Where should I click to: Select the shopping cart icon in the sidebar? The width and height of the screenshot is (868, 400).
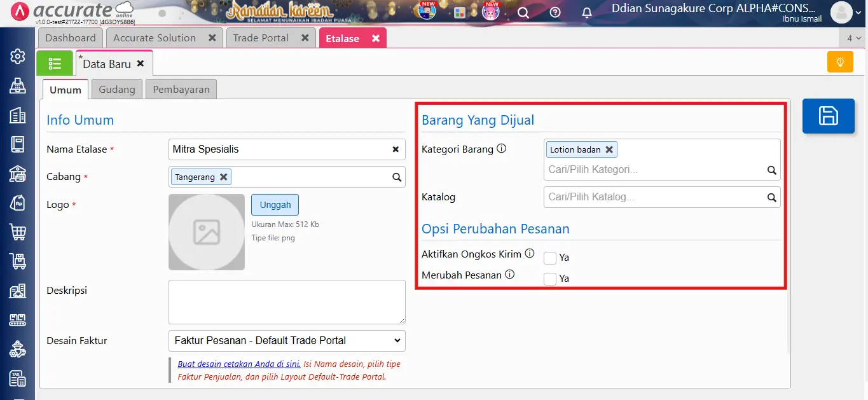pyautogui.click(x=17, y=233)
